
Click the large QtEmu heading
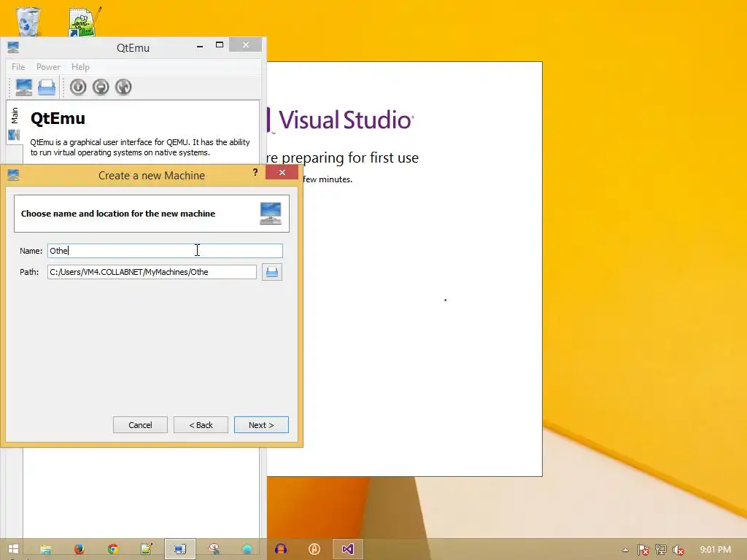[x=58, y=118]
